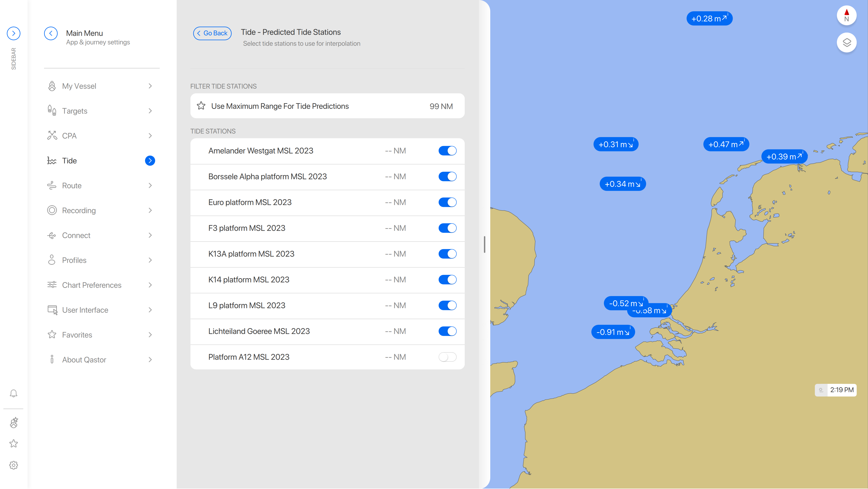
Task: Edit the 99 NM maximum range value
Action: pos(441,106)
